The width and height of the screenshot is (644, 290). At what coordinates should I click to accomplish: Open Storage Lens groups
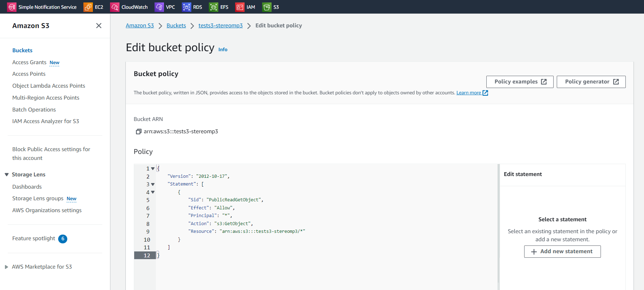(x=38, y=198)
